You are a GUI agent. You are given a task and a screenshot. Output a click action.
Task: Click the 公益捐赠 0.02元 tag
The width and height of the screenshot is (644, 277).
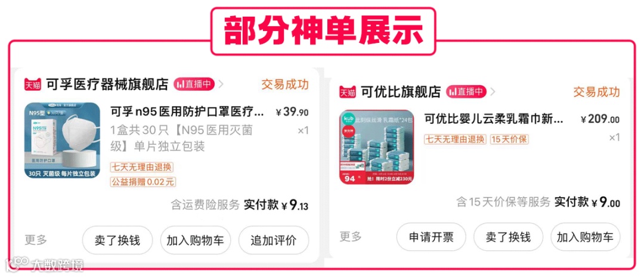[x=143, y=182]
